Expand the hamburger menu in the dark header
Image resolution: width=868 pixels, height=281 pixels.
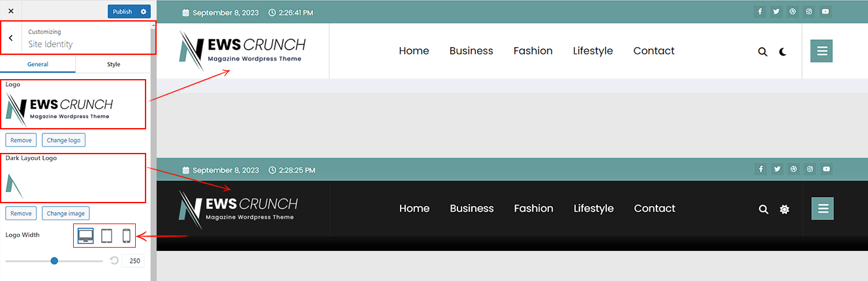pyautogui.click(x=822, y=208)
